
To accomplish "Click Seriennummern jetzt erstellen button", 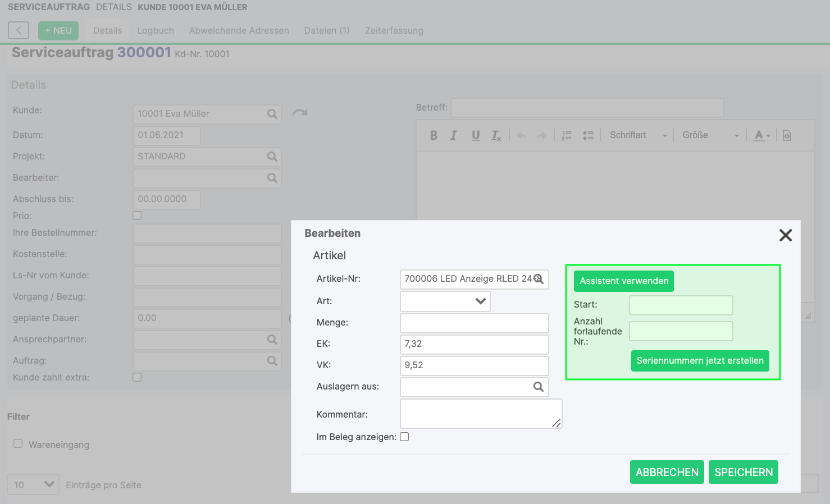I will pyautogui.click(x=700, y=360).
